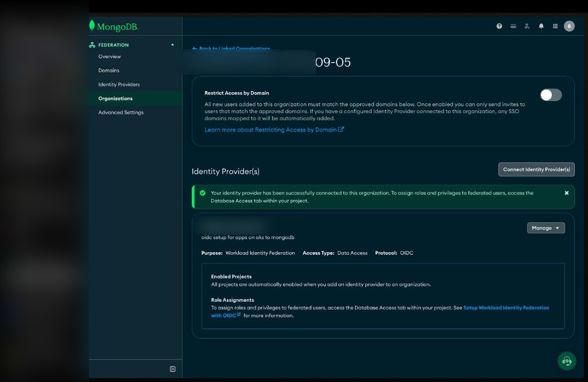Click the FEDERATION section label
This screenshot has width=588, height=382.
113,45
